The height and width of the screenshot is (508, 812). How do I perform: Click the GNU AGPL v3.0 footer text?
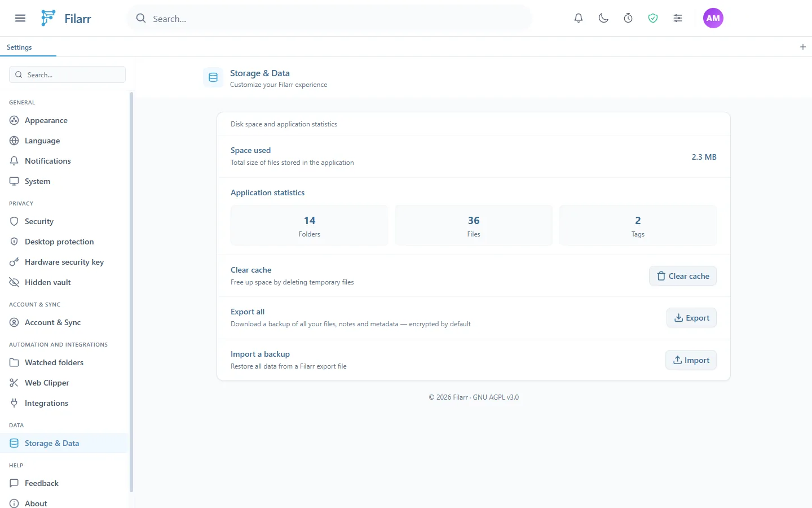496,397
